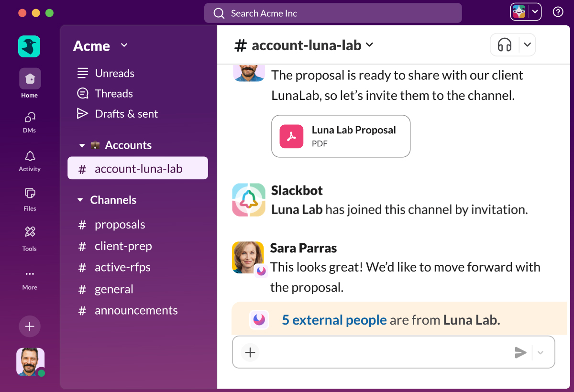Collapse the Channels section
The height and width of the screenshot is (392, 574).
[80, 200]
